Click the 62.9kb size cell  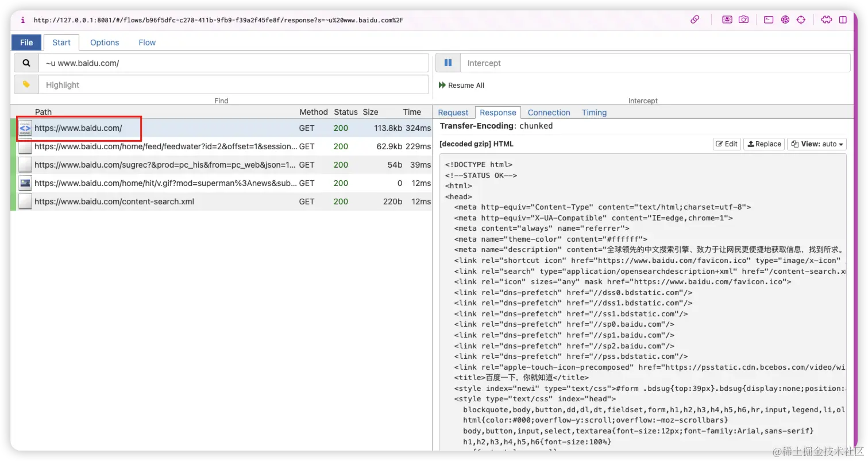389,146
